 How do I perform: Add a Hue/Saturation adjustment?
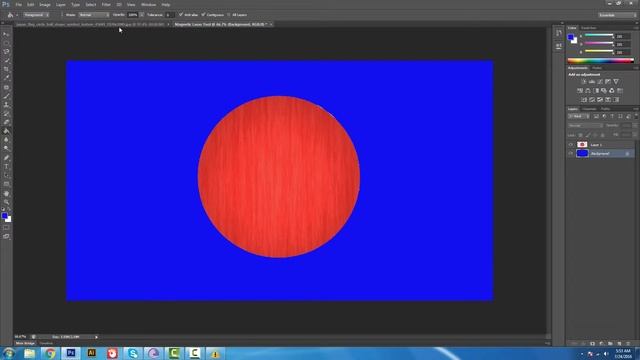tap(580, 91)
